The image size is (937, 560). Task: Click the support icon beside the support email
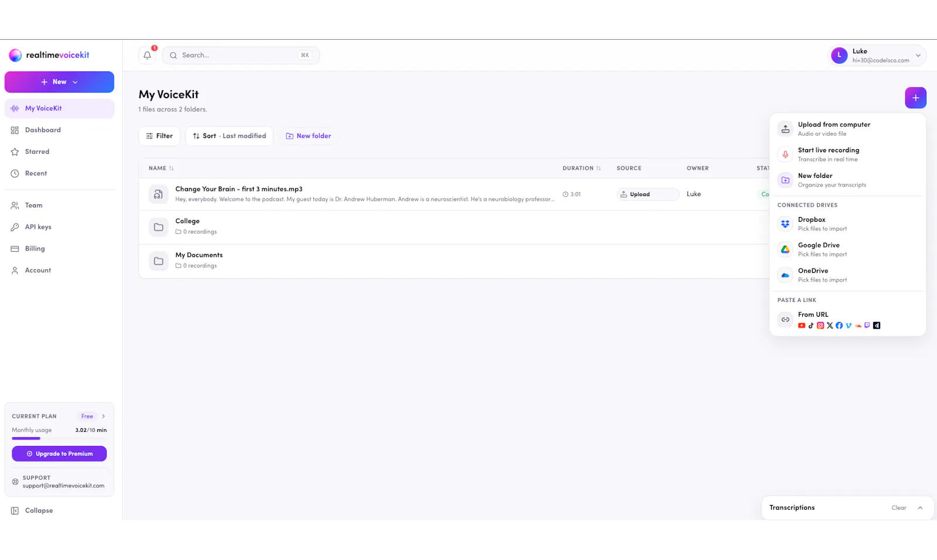pyautogui.click(x=15, y=482)
